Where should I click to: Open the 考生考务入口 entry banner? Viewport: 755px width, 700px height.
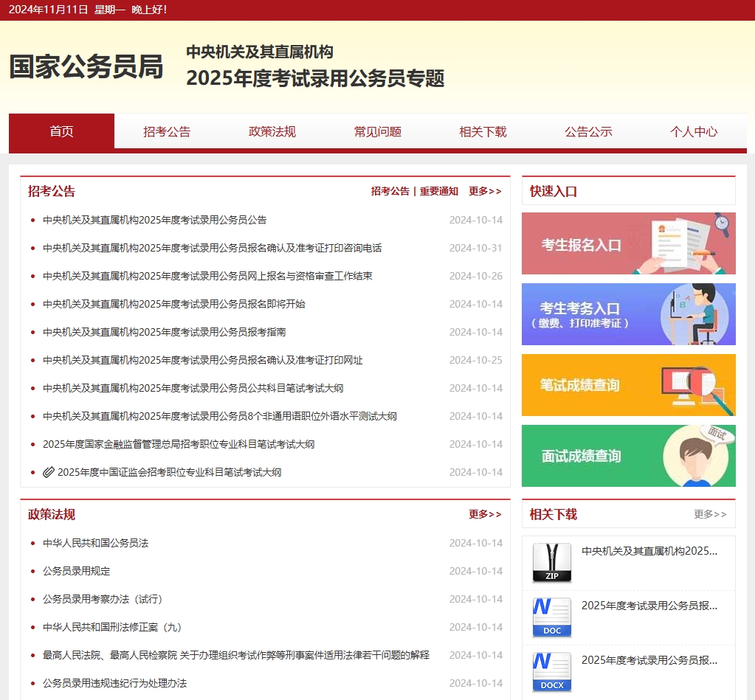pos(628,313)
